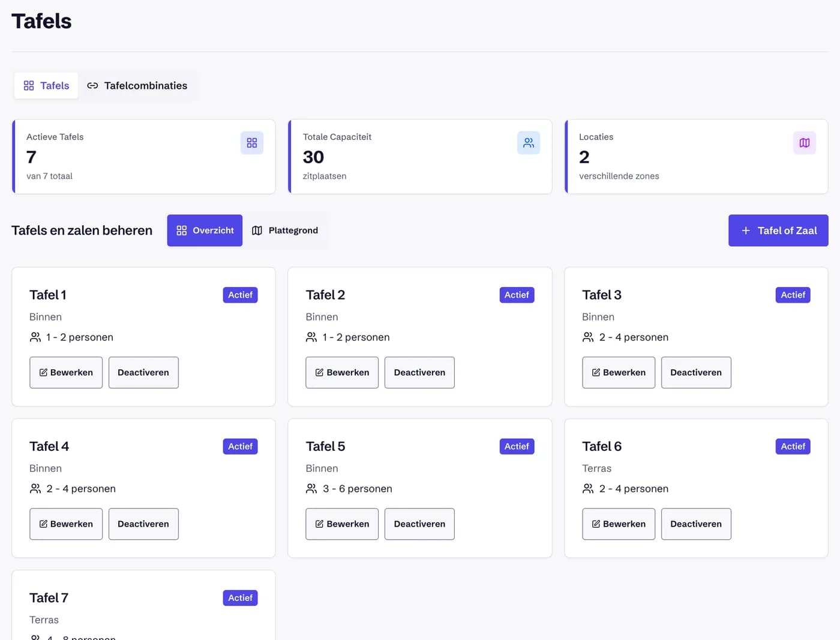Click the Actief badge on Tafel 4
This screenshot has width=840, height=640.
point(240,446)
